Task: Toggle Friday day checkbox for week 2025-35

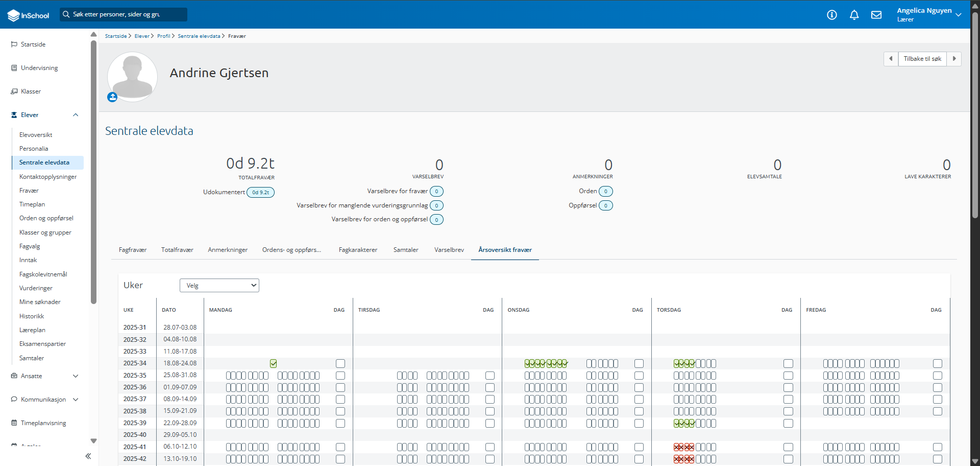Action: click(938, 376)
